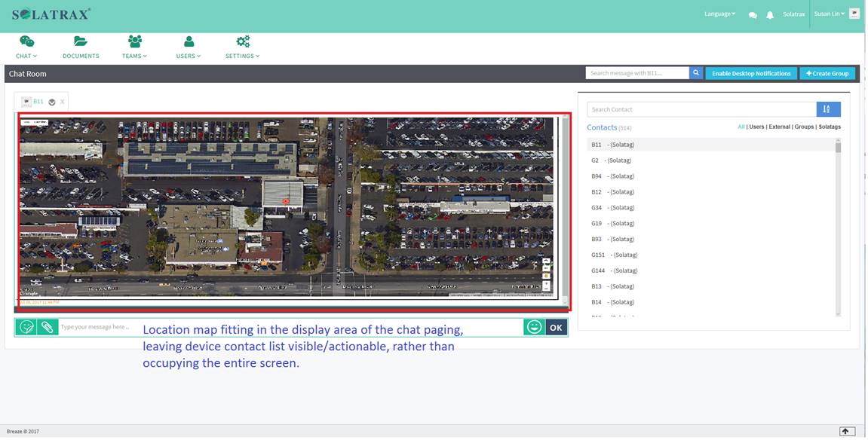Select contact B94 - (Solatag)
868x440 pixels.
coord(711,176)
